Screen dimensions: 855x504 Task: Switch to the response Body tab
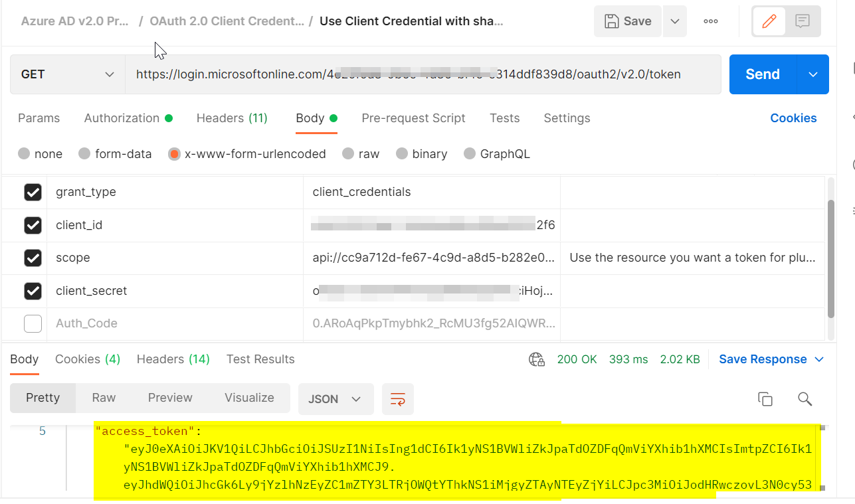coord(24,359)
